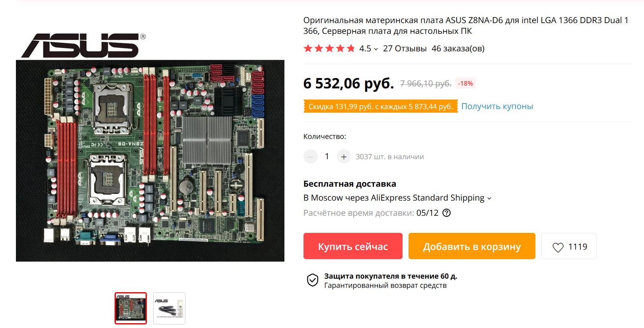Open the 27 Отзывы reviews link

(405, 49)
